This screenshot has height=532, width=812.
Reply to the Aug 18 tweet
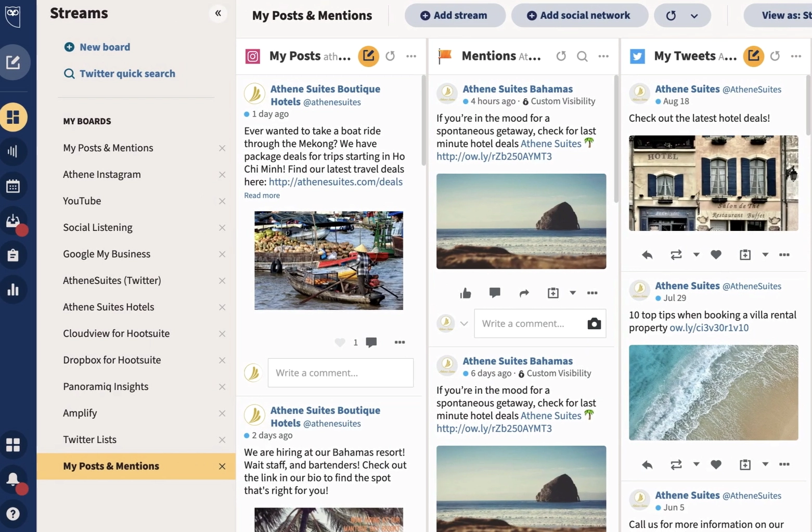tap(647, 255)
